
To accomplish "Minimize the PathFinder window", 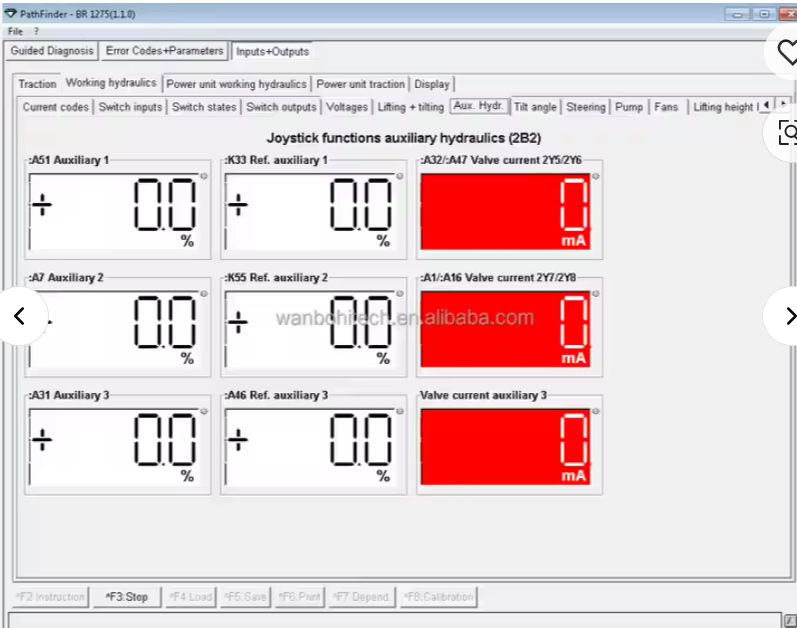I will click(737, 14).
